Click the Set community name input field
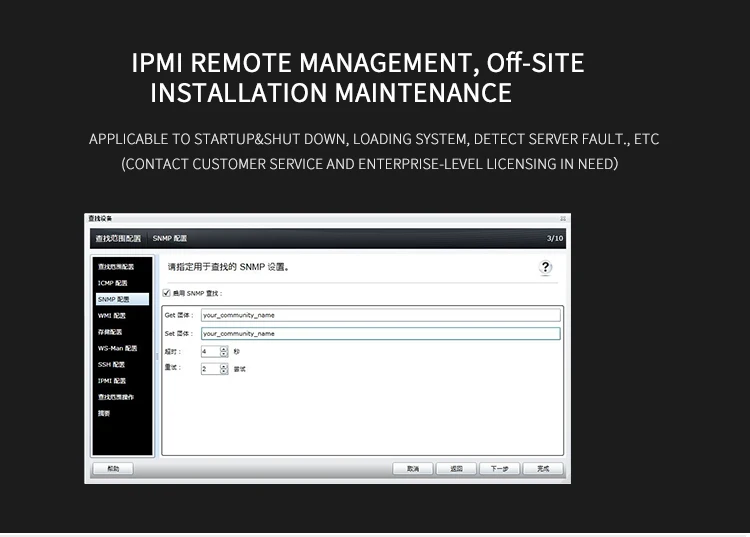This screenshot has width=750, height=537. (381, 334)
